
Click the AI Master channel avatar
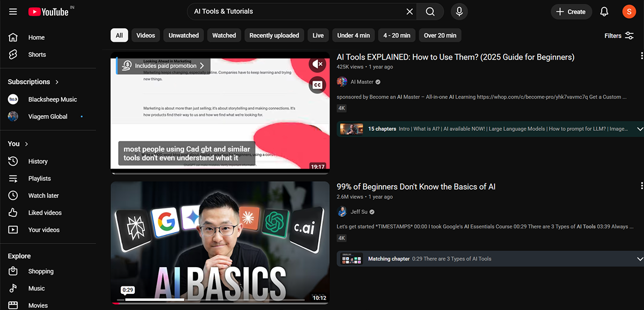click(x=342, y=82)
